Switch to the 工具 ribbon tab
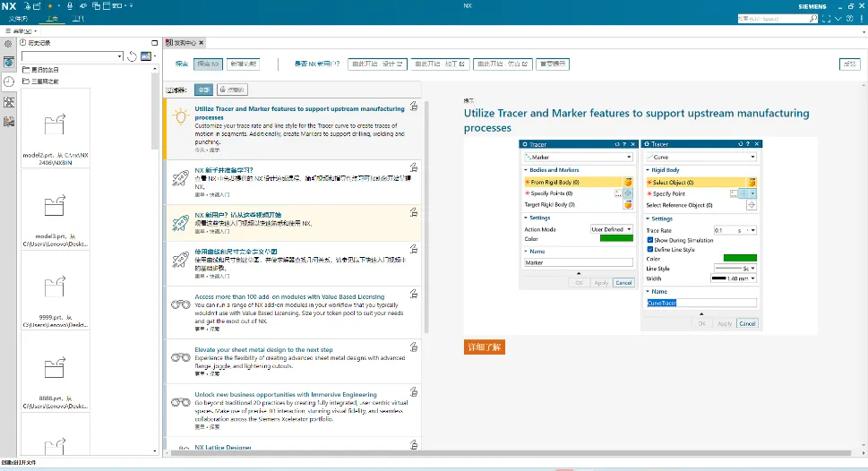The image size is (868, 471). tap(79, 19)
